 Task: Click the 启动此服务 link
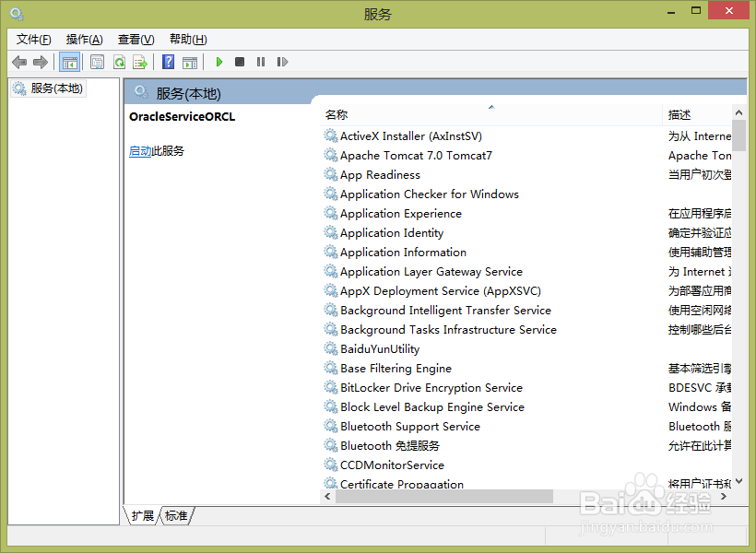[147, 150]
